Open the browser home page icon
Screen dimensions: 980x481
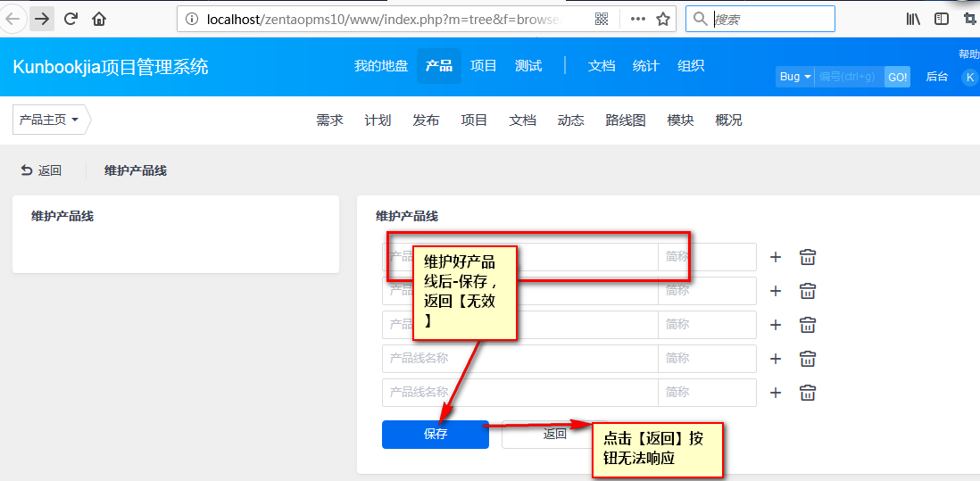(99, 19)
